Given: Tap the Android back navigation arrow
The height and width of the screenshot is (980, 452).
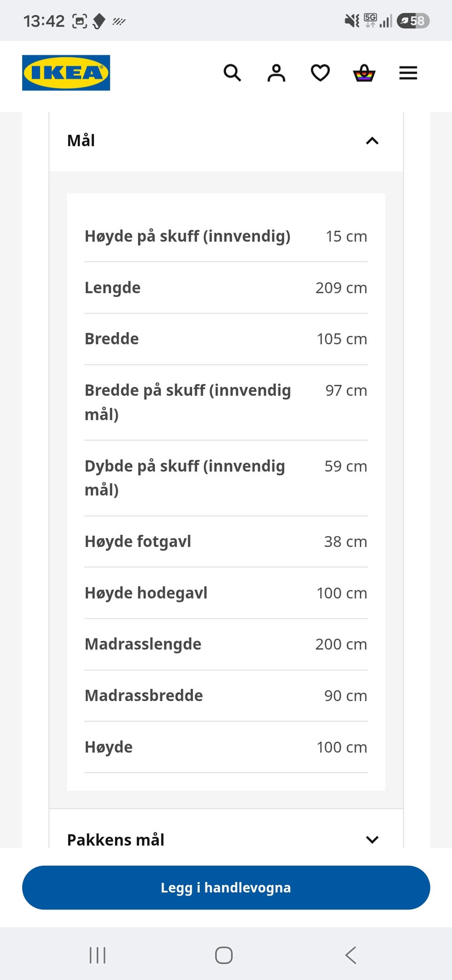Looking at the screenshot, I should pyautogui.click(x=351, y=955).
